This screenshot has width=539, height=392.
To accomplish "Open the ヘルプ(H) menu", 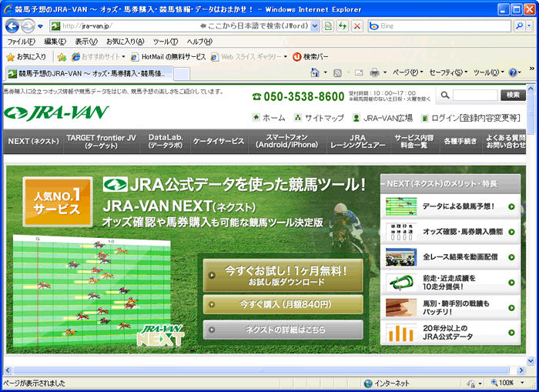I will pyautogui.click(x=199, y=42).
